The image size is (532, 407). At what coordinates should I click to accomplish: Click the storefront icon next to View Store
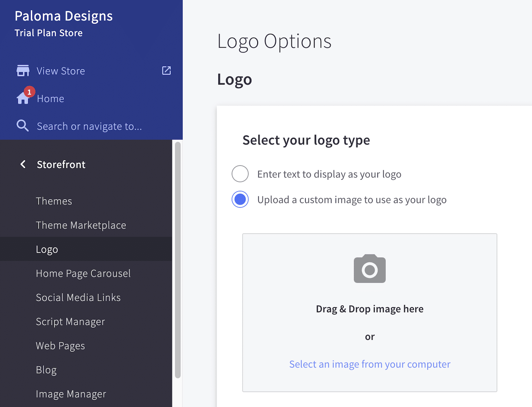pyautogui.click(x=23, y=70)
